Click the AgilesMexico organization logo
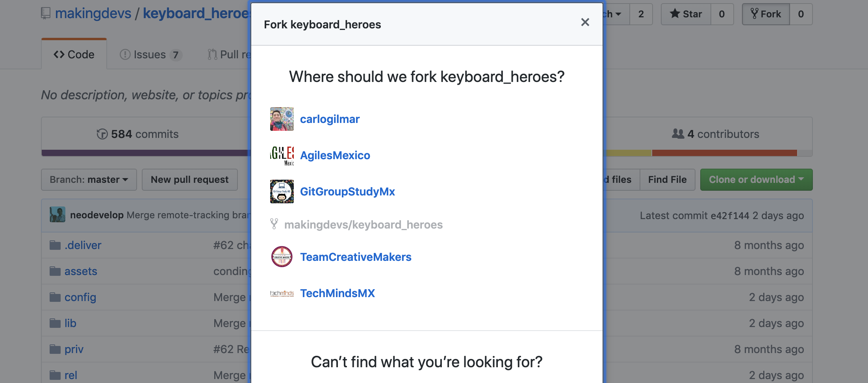This screenshot has width=868, height=383. (x=282, y=155)
